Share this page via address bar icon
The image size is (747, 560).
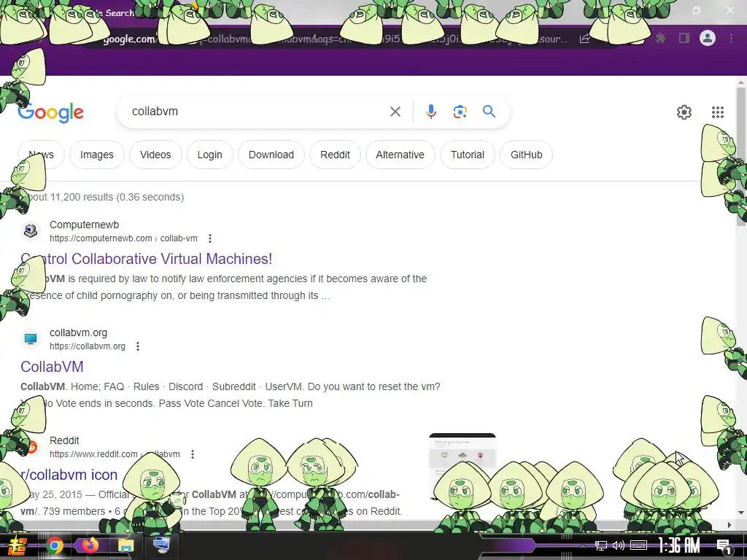(584, 39)
